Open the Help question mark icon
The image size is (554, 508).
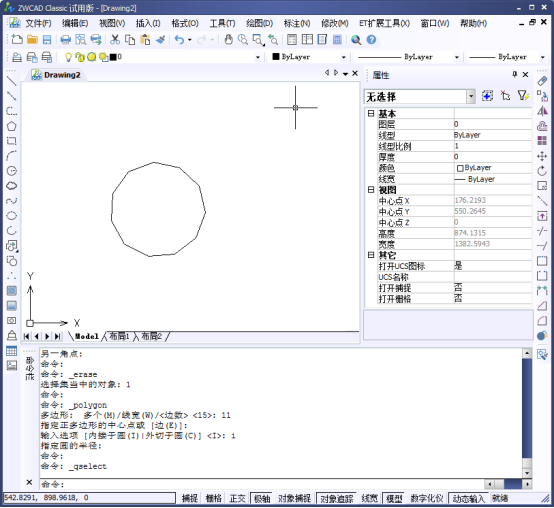click(x=371, y=40)
